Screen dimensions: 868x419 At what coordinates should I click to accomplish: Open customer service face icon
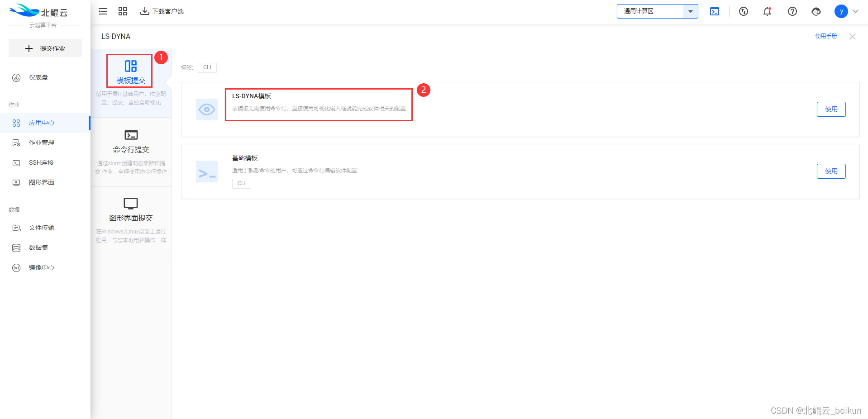816,11
